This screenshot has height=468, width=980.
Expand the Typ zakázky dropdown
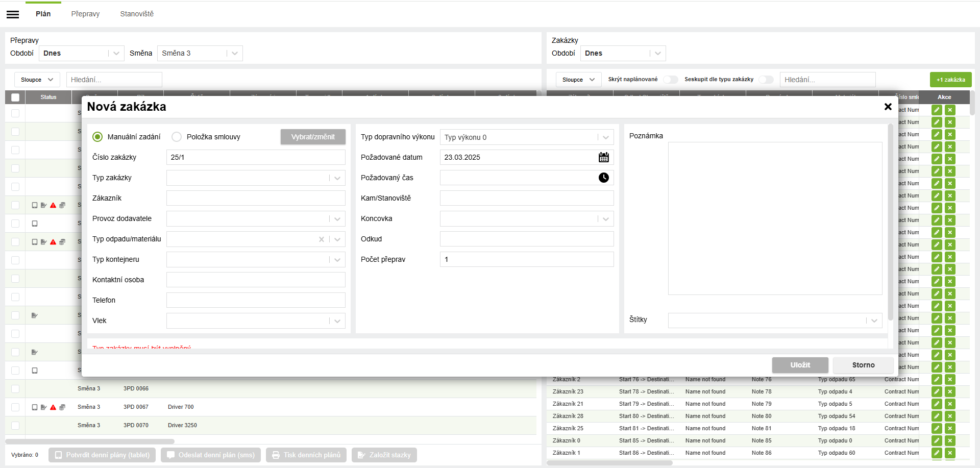point(256,178)
